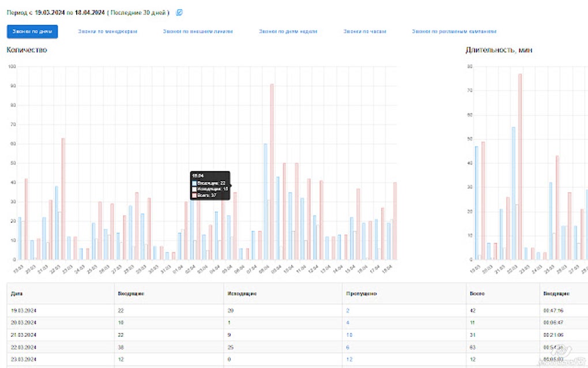Click the blue 'Входящие' swatch in chart tooltip

(x=194, y=183)
